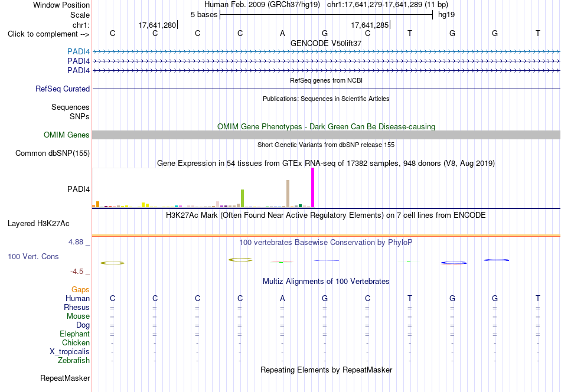The height and width of the screenshot is (392, 561).
Task: Click the '5 bases' scale bar label
Action: click(x=204, y=15)
